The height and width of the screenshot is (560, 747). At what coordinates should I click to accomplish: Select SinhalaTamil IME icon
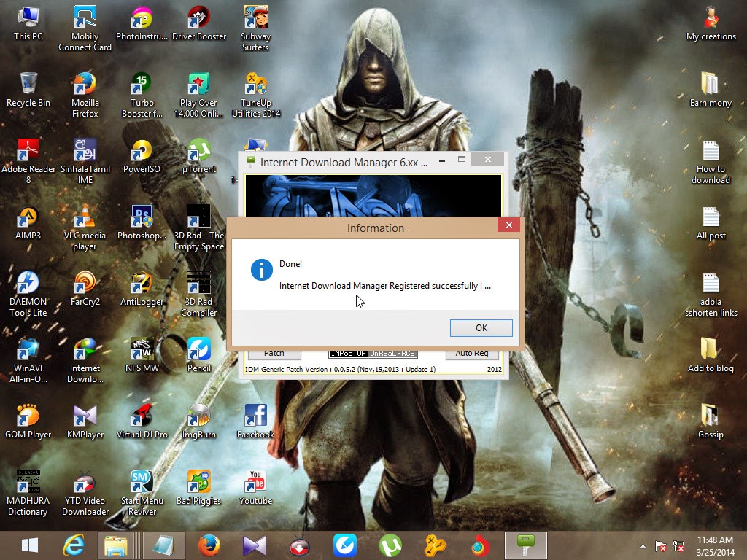pos(85,161)
